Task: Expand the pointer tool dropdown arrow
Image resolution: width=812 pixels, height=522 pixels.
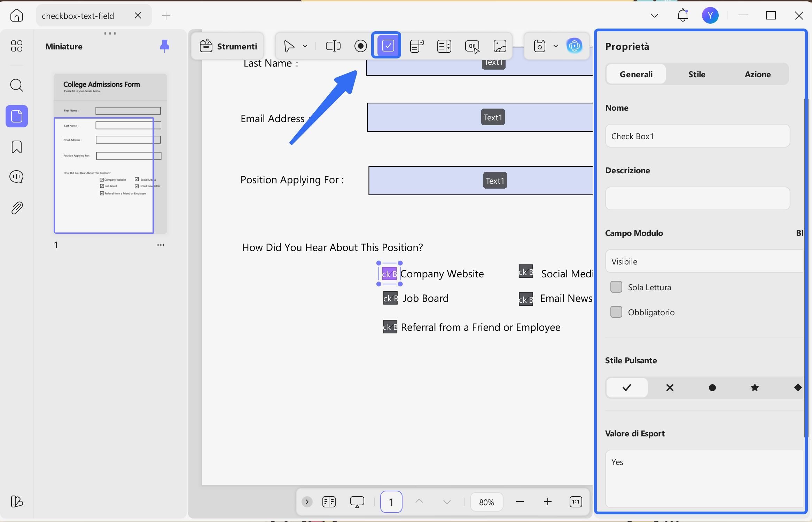Action: 305,46
